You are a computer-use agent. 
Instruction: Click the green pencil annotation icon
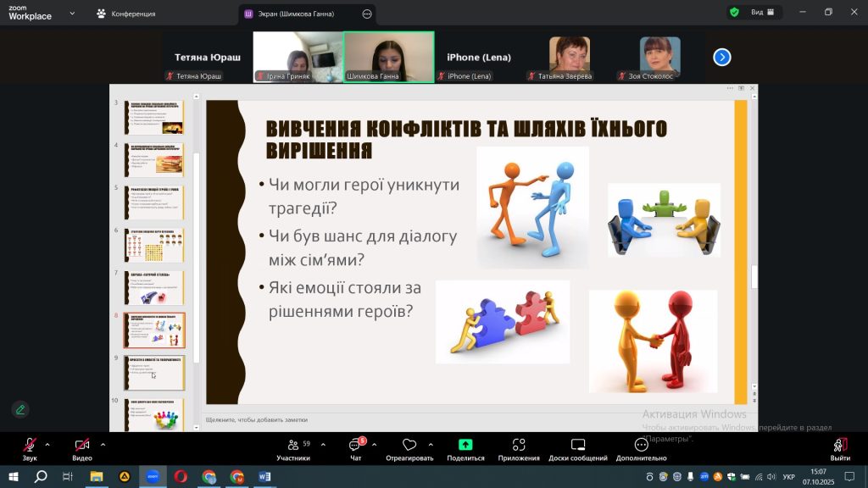[x=20, y=410]
